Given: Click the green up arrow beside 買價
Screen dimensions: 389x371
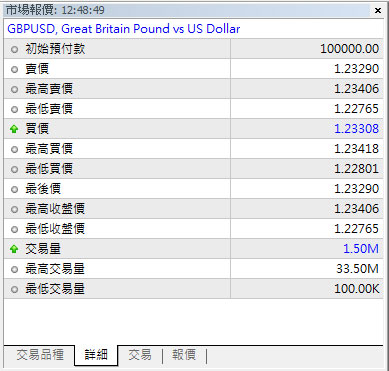Looking at the screenshot, I should pyautogui.click(x=14, y=129).
